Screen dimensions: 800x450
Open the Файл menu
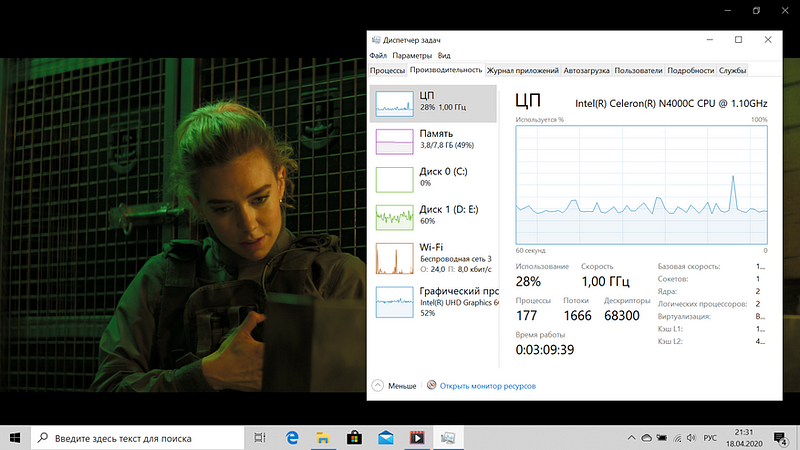[378, 55]
